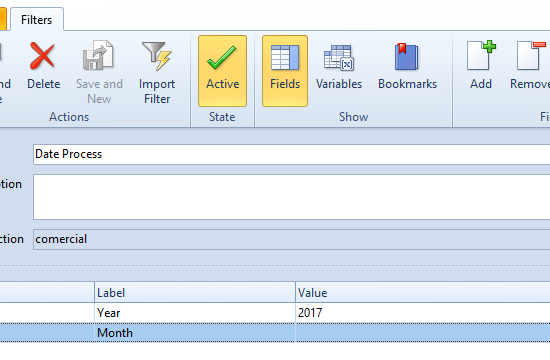Click the 2017 value cell
Image resolution: width=550 pixels, height=360 pixels.
(x=423, y=313)
